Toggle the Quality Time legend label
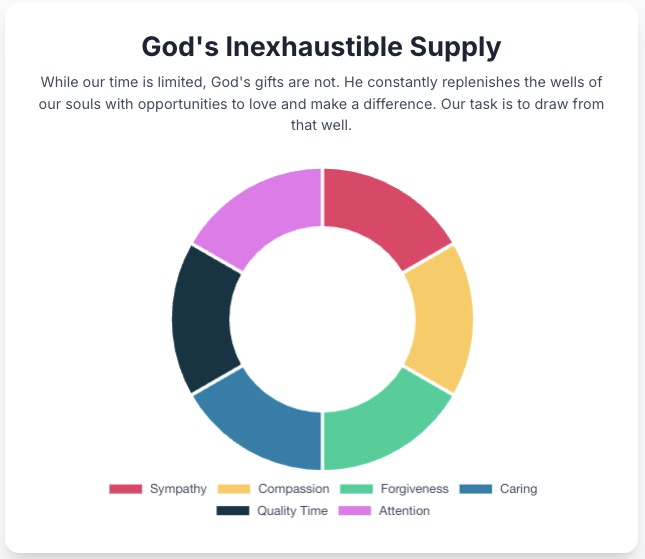This screenshot has height=559, width=645. coord(292,511)
